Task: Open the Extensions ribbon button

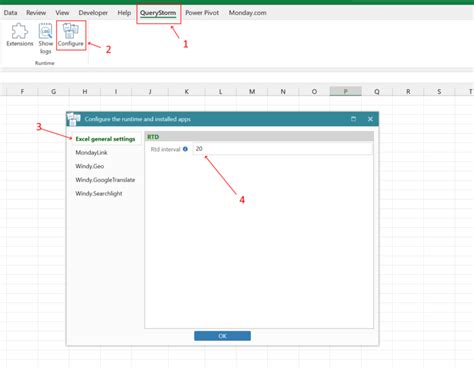Action: (x=20, y=35)
